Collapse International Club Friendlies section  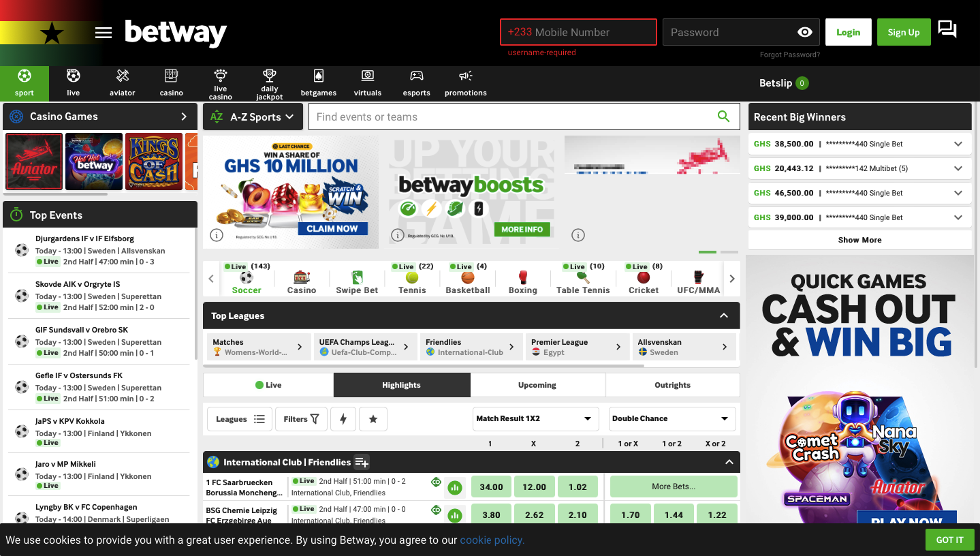729,462
